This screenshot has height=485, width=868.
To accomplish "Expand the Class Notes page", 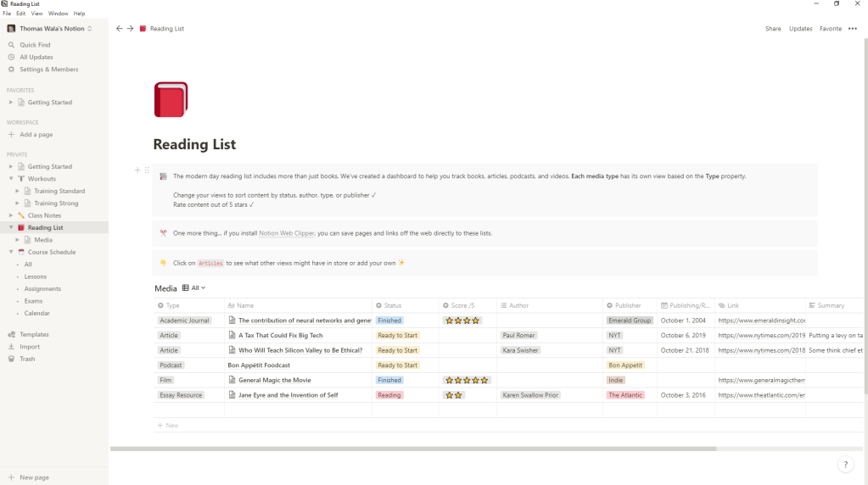I will 11,215.
